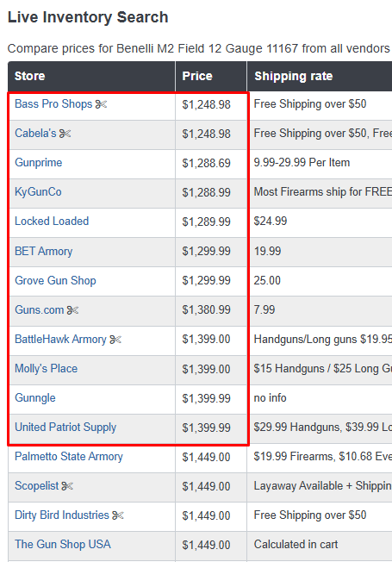Click the coupon scissors icon by Guns.com
392x562 pixels.
pyautogui.click(x=72, y=310)
